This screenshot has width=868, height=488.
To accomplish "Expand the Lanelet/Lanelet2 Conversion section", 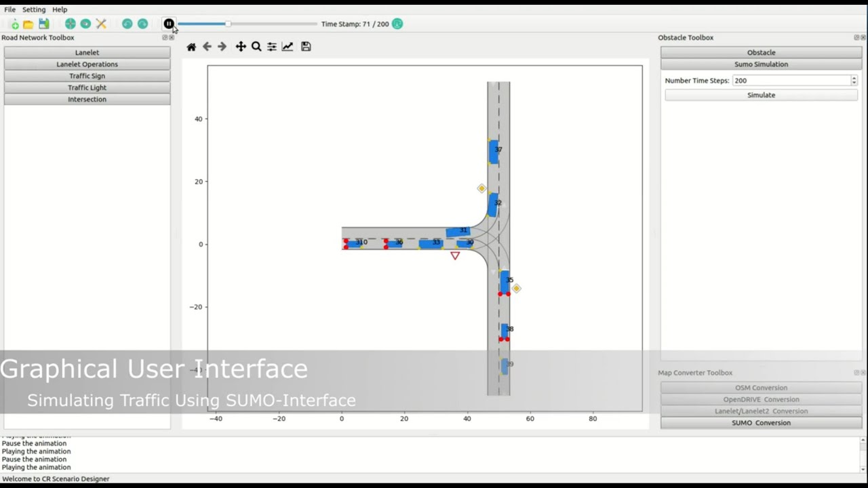I will click(761, 411).
